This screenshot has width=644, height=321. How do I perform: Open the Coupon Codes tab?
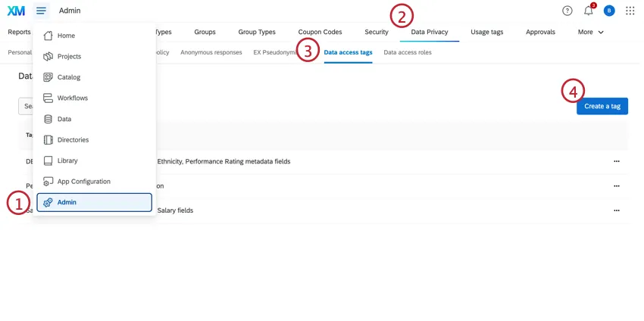click(x=320, y=32)
